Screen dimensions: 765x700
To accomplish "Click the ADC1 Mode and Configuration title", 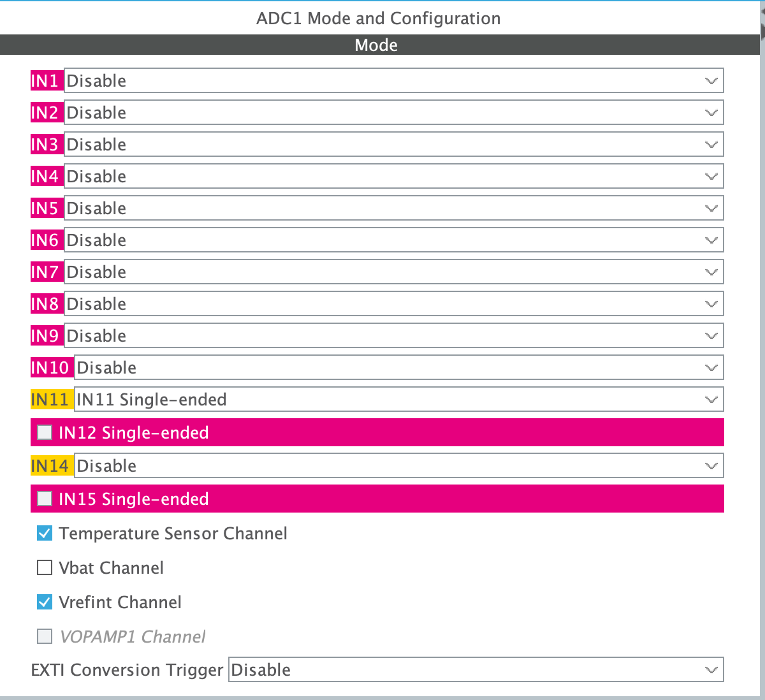I will 378,18.
